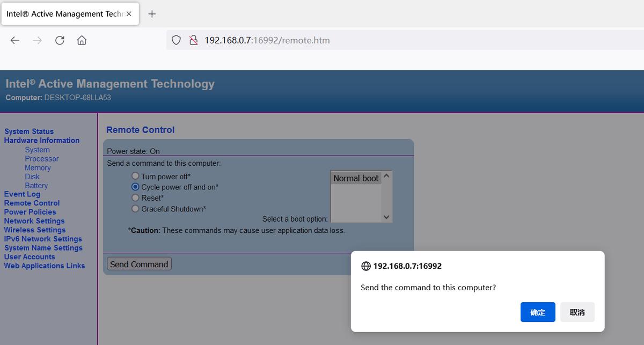Select Cycle power off and on radio
The width and height of the screenshot is (644, 345).
coord(135,187)
